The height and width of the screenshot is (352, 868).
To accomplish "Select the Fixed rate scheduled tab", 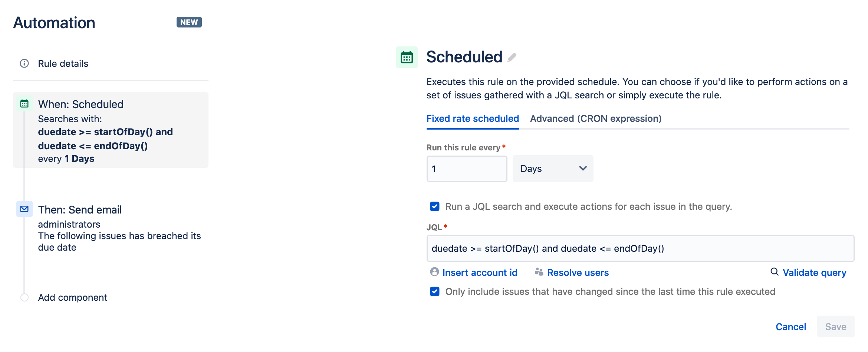I will click(x=472, y=118).
